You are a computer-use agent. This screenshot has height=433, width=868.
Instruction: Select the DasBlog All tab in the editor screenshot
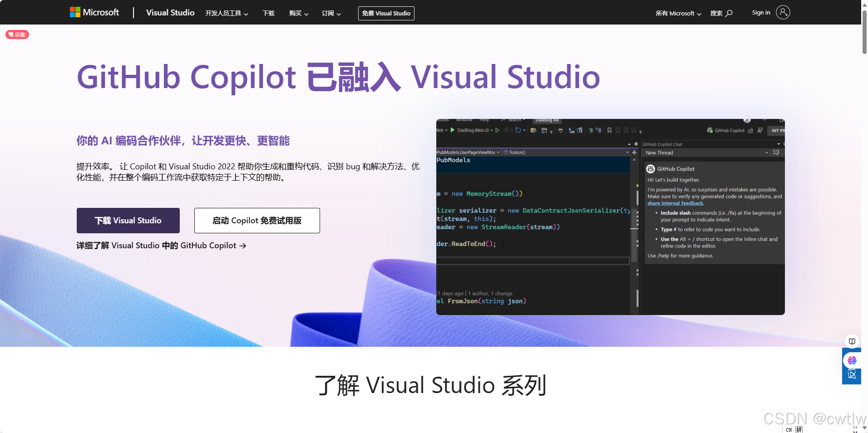pyautogui.click(x=547, y=120)
